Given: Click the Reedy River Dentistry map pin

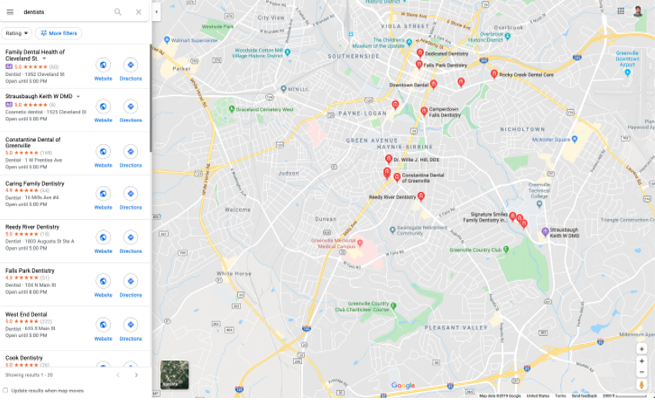Looking at the screenshot, I should pyautogui.click(x=421, y=196).
